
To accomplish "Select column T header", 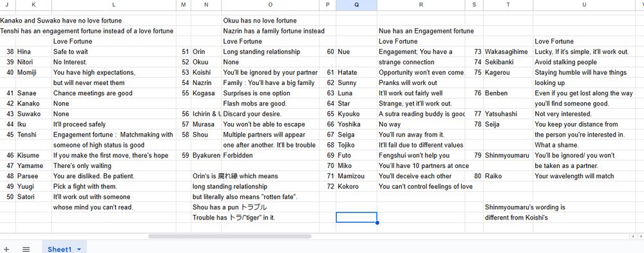I will click(508, 5).
